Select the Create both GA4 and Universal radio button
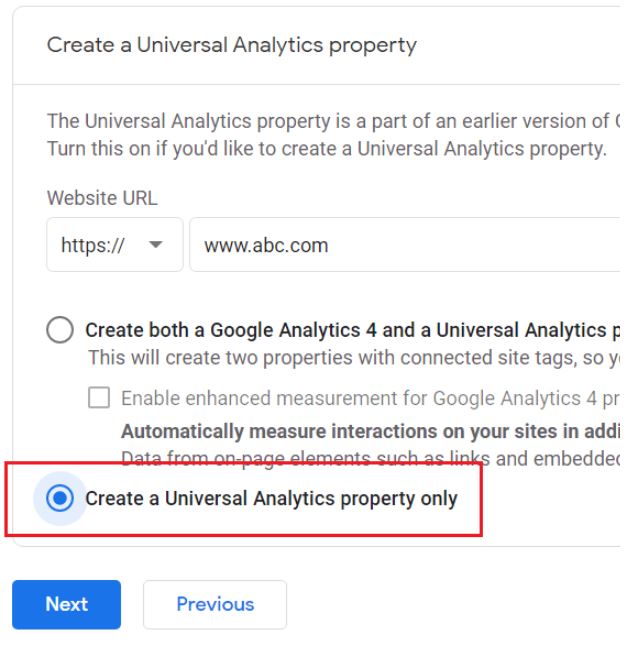This screenshot has width=642, height=645. [x=60, y=330]
